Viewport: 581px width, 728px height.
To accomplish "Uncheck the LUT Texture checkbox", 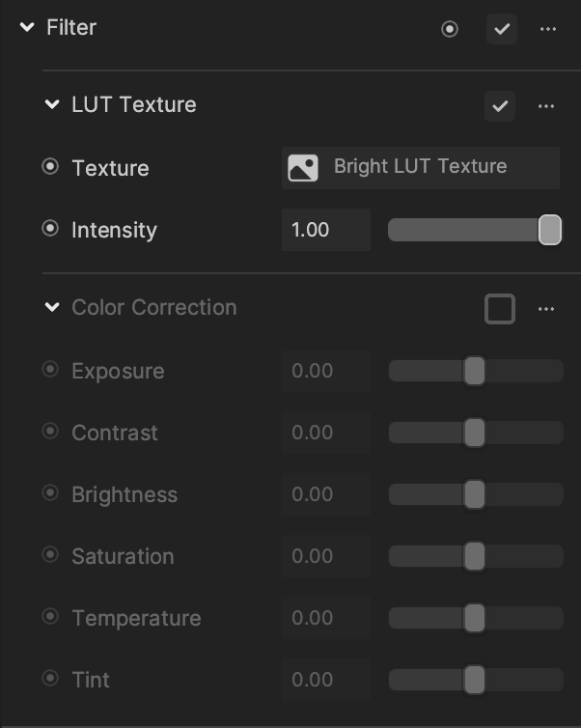I will [x=500, y=106].
